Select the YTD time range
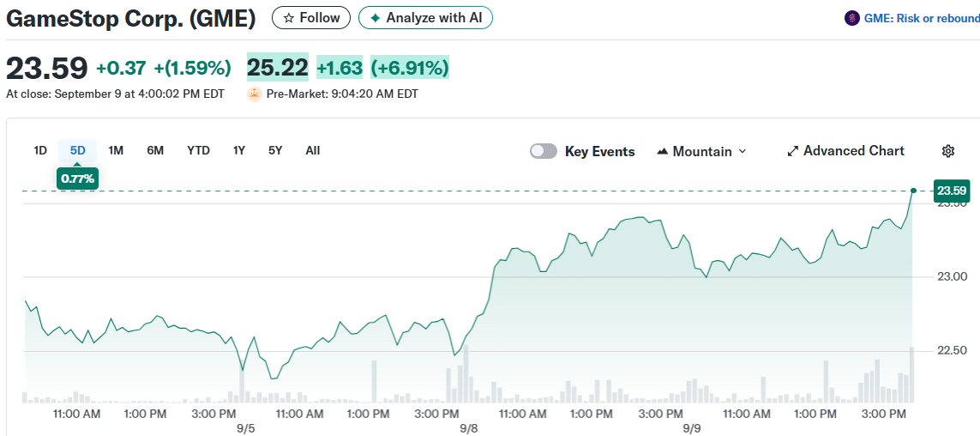The width and height of the screenshot is (980, 436). coord(198,151)
